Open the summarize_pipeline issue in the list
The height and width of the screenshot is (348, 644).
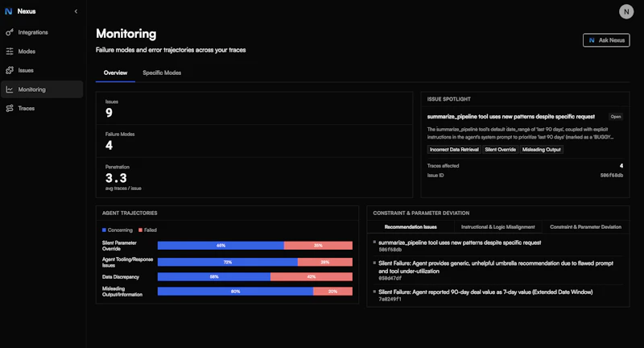click(x=460, y=242)
